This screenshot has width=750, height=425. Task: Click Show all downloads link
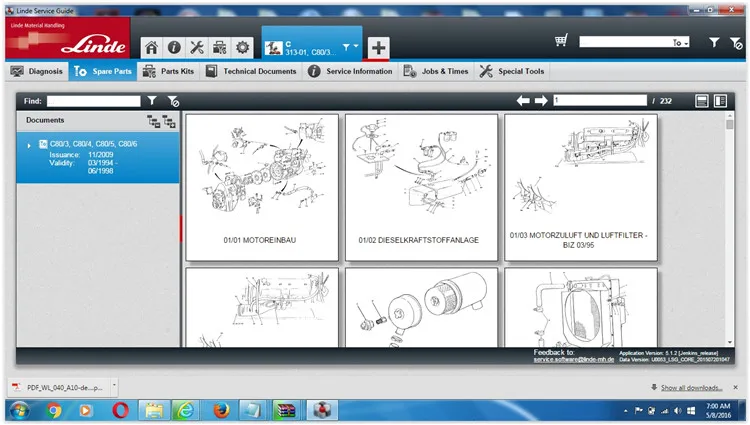pyautogui.click(x=691, y=388)
